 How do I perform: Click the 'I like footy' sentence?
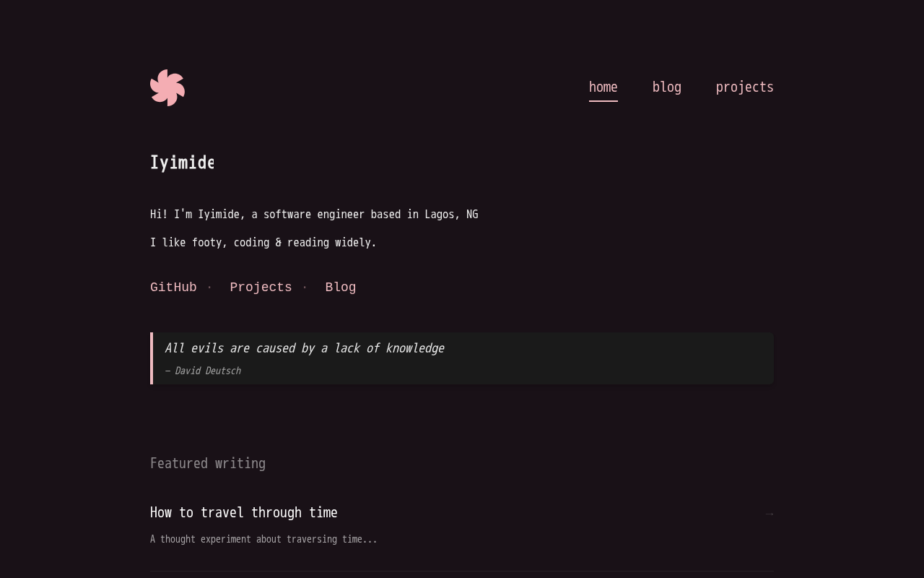click(263, 243)
